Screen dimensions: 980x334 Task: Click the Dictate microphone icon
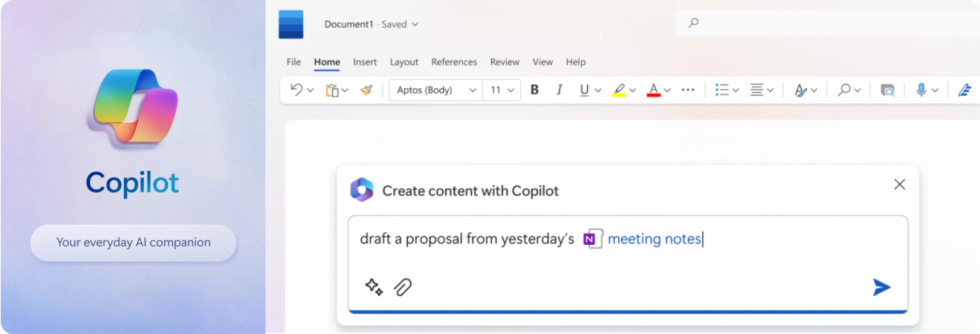click(x=921, y=90)
